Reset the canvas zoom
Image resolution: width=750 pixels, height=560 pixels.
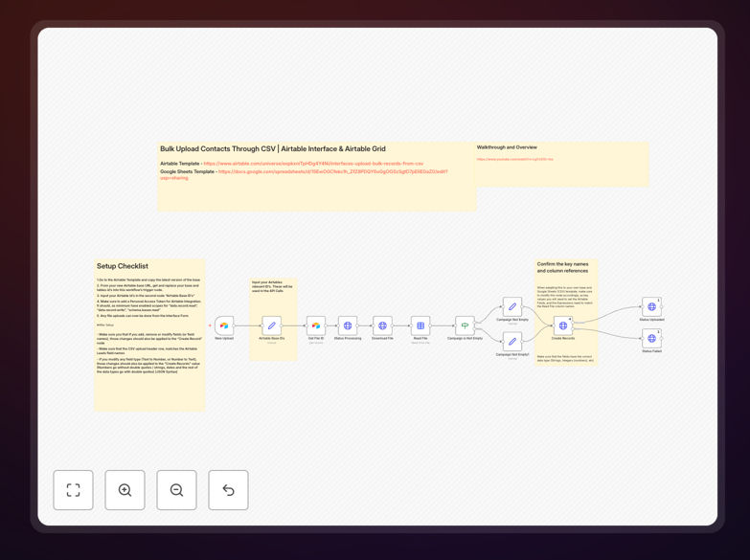pyautogui.click(x=228, y=490)
